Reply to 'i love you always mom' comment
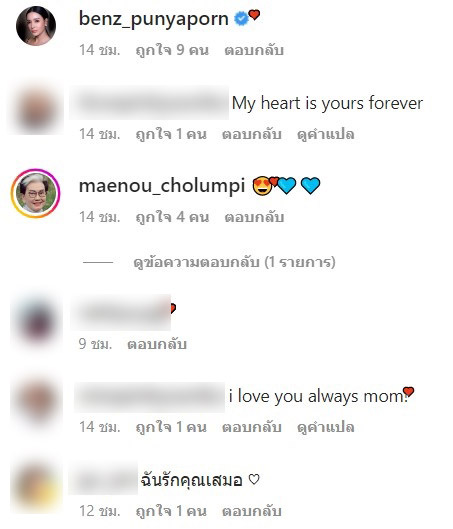The image size is (453, 529). pyautogui.click(x=252, y=427)
